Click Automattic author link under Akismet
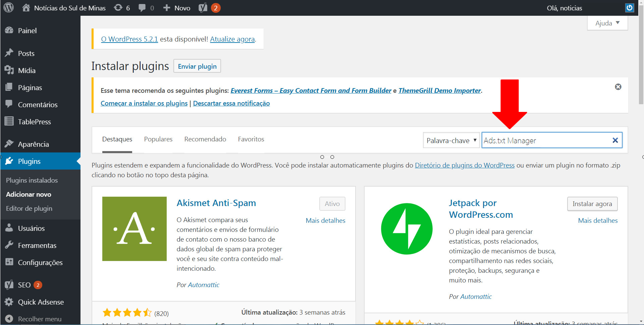The width and height of the screenshot is (644, 325). [204, 285]
